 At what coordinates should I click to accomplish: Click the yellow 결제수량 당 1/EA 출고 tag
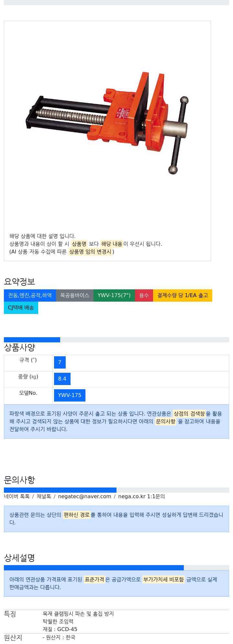coord(183,295)
